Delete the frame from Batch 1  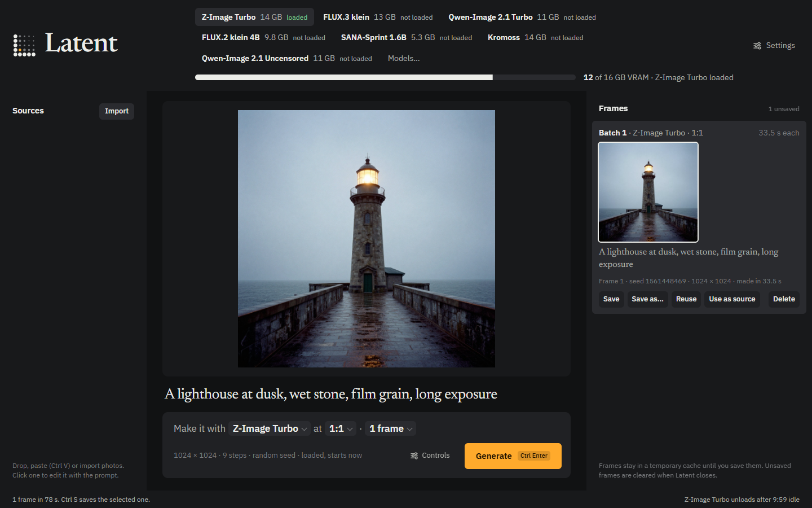784,299
